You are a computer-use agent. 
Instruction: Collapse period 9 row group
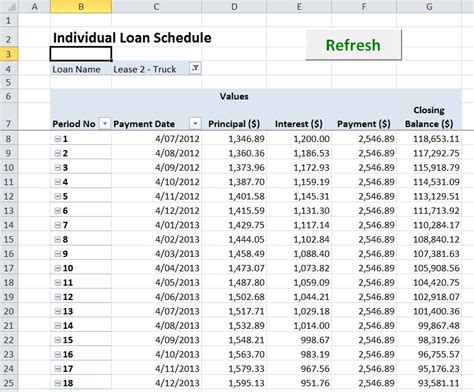[58, 254]
